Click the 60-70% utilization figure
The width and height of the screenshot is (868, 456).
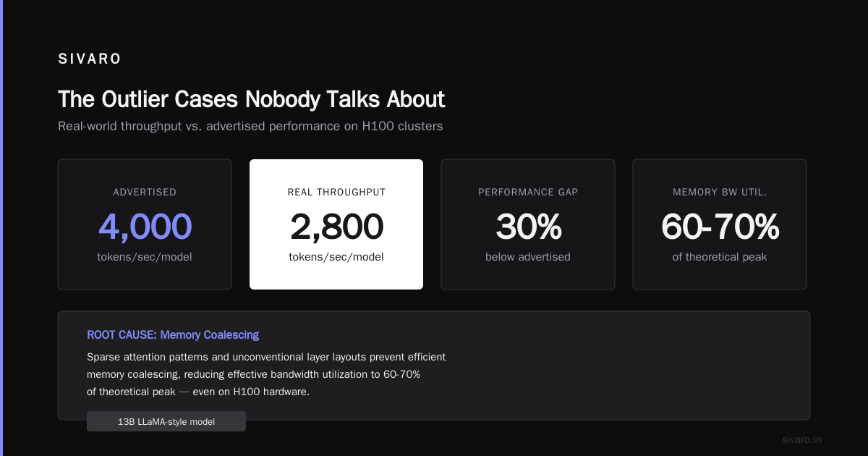click(720, 227)
